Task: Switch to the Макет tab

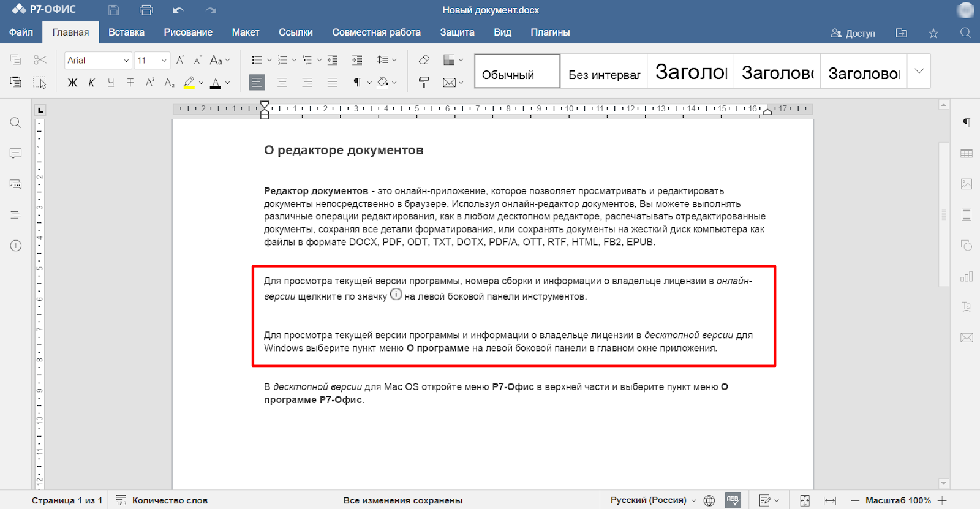Action: (246, 32)
